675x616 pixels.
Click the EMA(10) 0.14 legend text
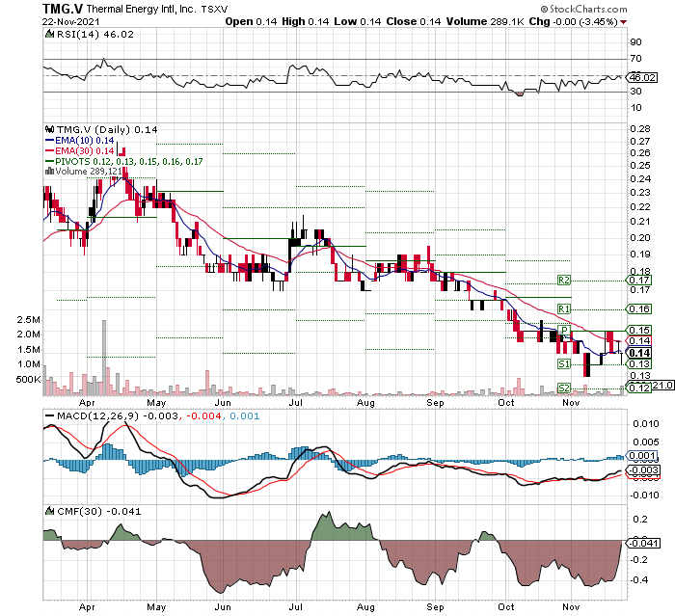[x=85, y=141]
